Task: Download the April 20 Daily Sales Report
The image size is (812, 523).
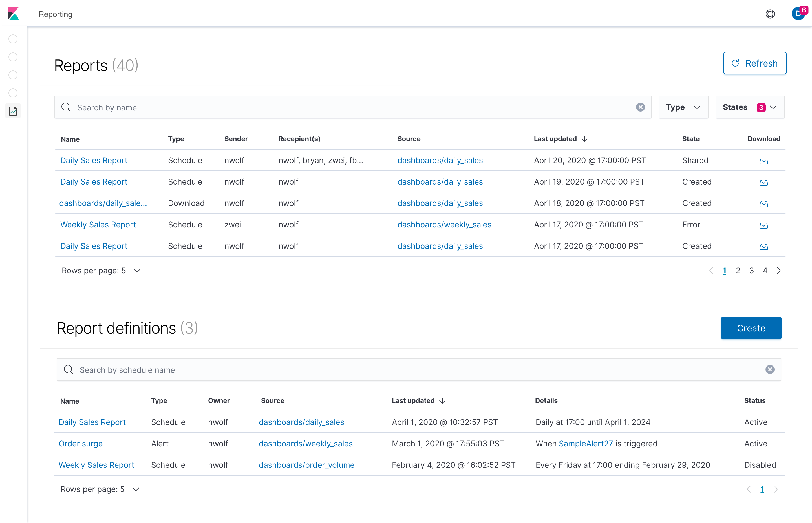Action: point(764,160)
